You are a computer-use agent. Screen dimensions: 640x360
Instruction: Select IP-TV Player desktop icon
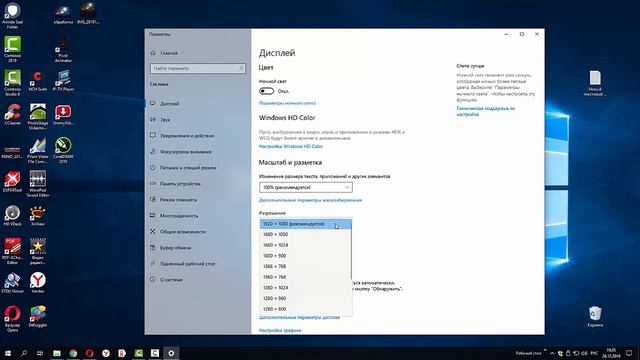coord(63,80)
